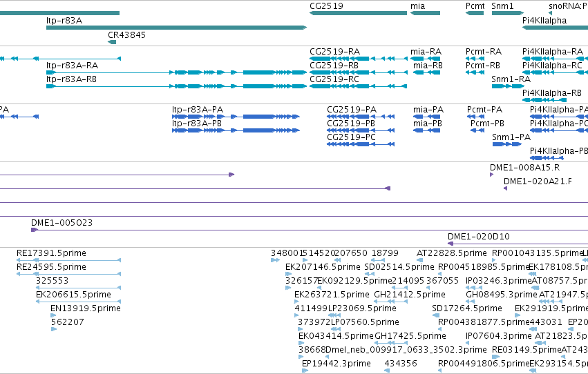Click the Pcmt-PA CDS label
The image size is (588, 374).
click(x=484, y=109)
